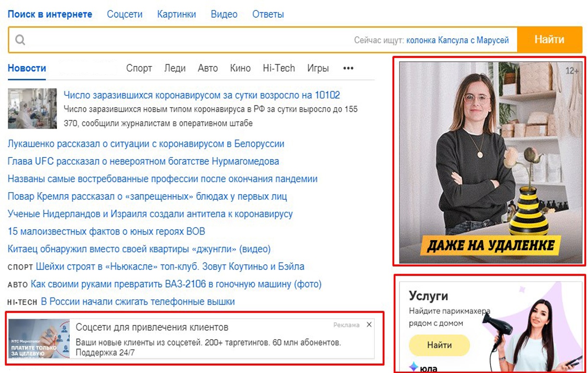Open the Видео search tab

224,14
